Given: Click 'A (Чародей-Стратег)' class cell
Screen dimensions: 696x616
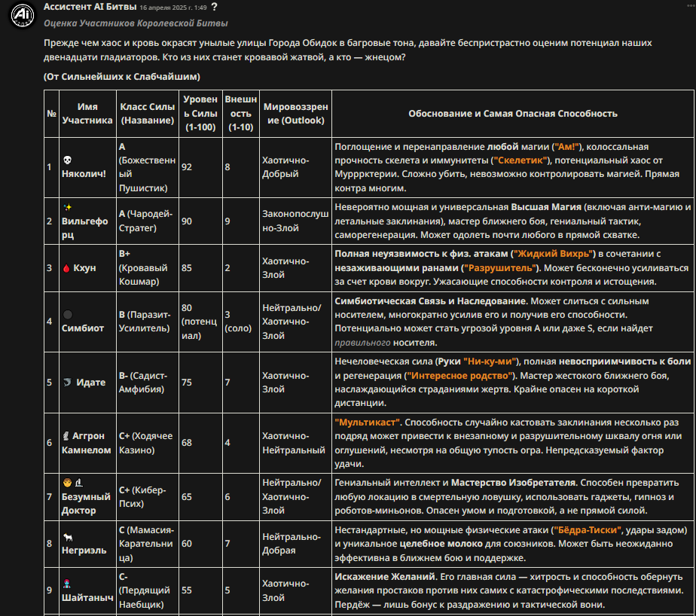Looking at the screenshot, I should (148, 221).
